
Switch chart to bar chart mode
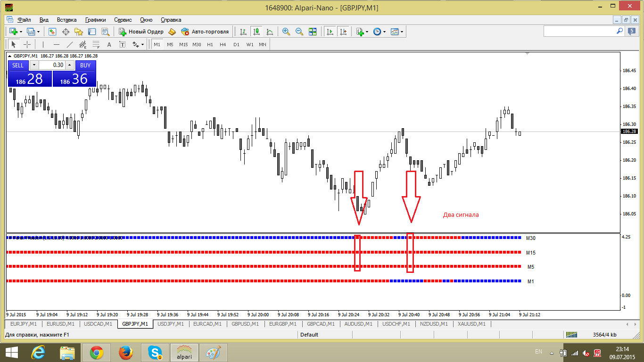pos(243,32)
